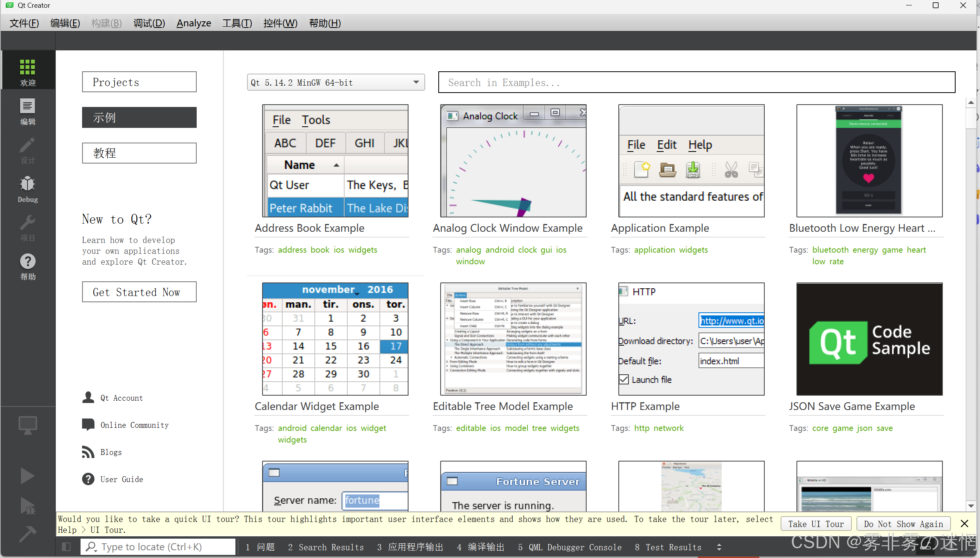Toggle the left sidebar button in status bar
The width and height of the screenshot is (980, 558).
pyautogui.click(x=66, y=547)
